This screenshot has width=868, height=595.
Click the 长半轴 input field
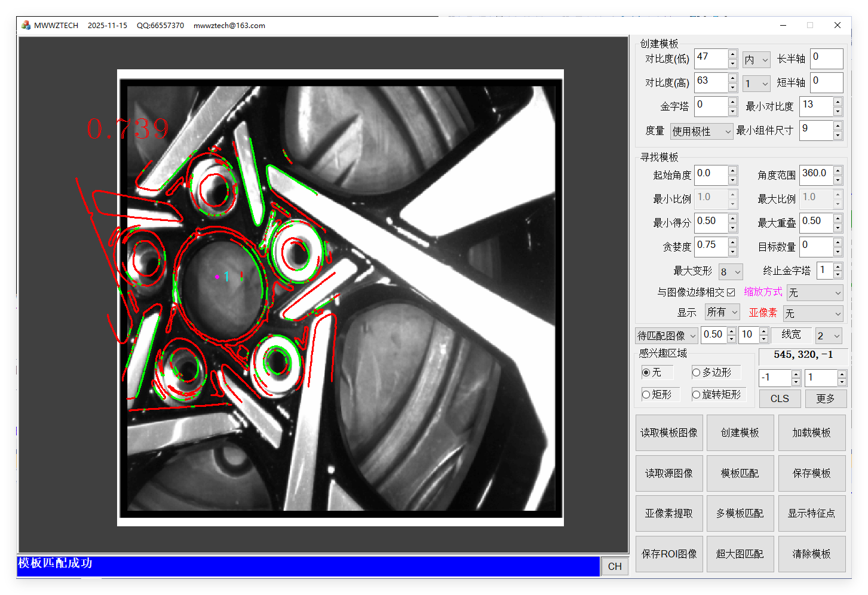826,59
